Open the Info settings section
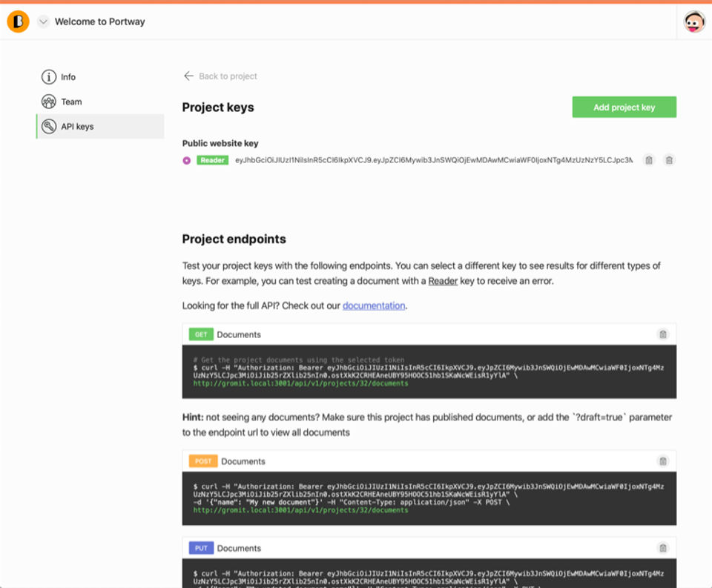Image resolution: width=712 pixels, height=588 pixels. point(100,76)
